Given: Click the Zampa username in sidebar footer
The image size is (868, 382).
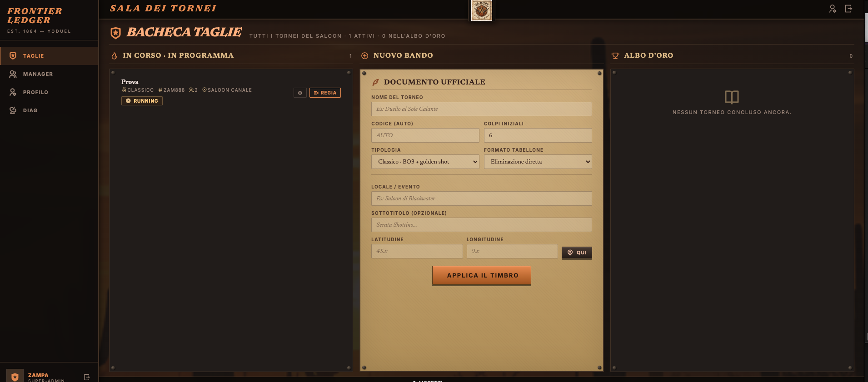Looking at the screenshot, I should coord(38,375).
